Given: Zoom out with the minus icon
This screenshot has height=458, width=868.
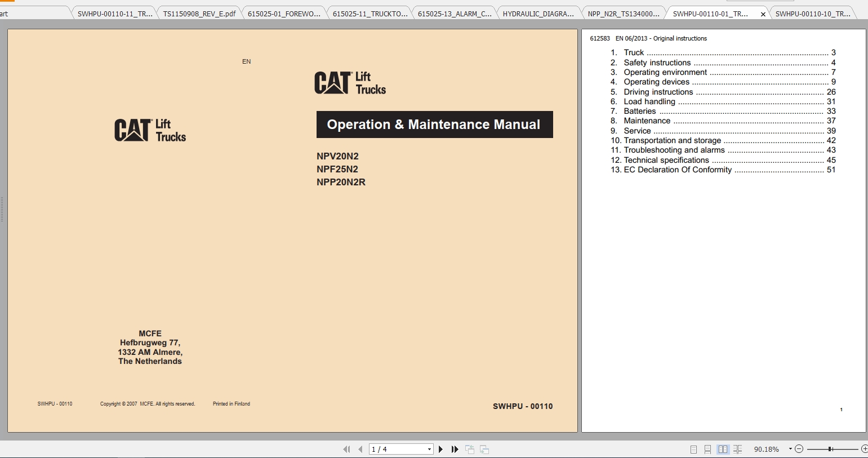Looking at the screenshot, I should [798, 449].
